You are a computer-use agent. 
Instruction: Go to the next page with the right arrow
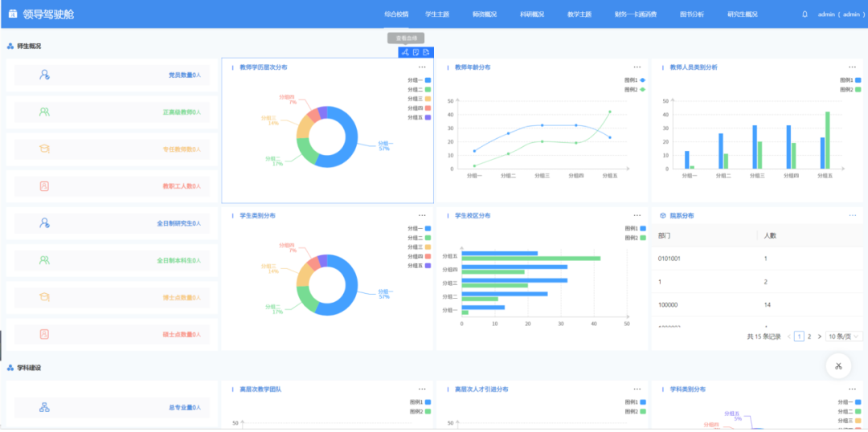(820, 336)
